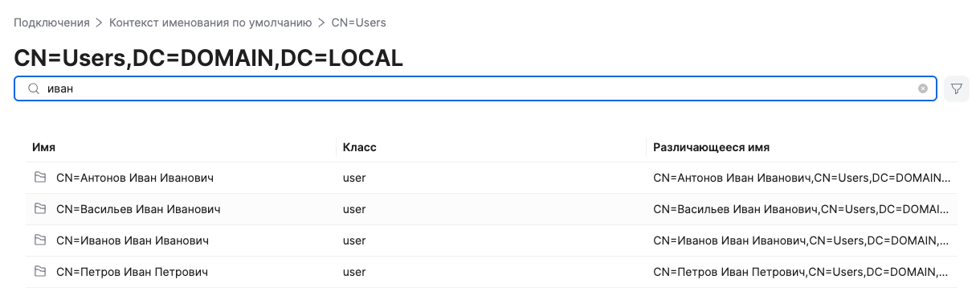Click user class cell in Иванов row
This screenshot has height=296, width=980.
(x=354, y=240)
